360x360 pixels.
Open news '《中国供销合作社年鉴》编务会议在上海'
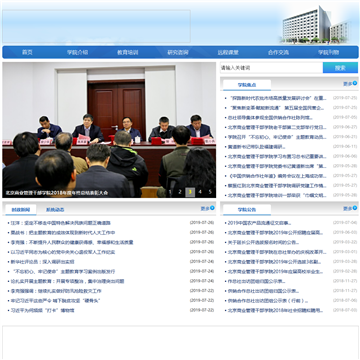[277, 176]
